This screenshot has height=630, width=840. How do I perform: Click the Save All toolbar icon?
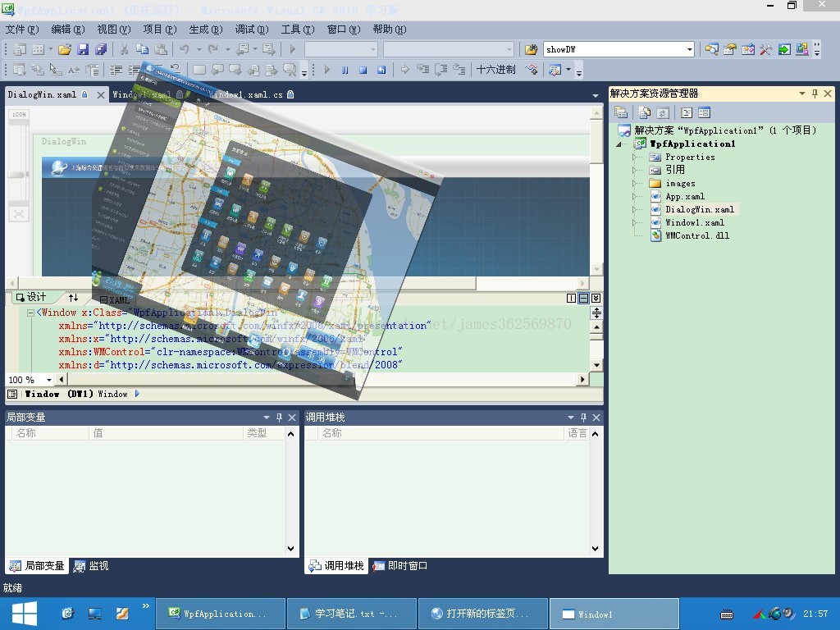pos(100,50)
